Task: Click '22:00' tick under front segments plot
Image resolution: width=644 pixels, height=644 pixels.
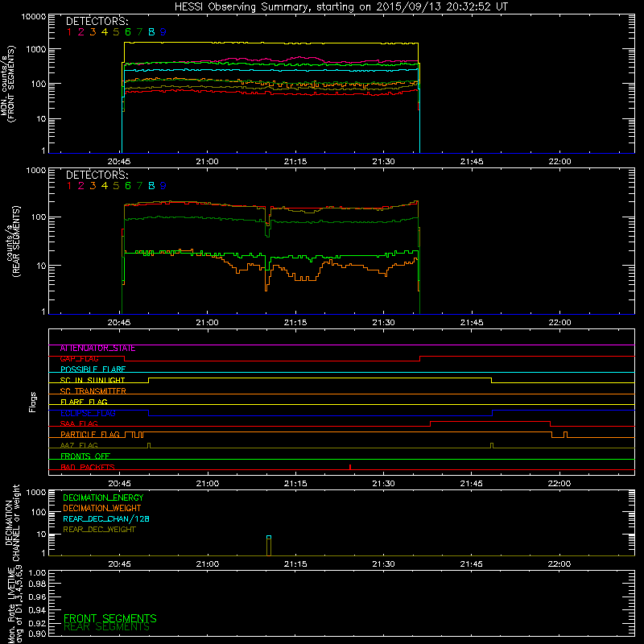Action: (x=559, y=162)
